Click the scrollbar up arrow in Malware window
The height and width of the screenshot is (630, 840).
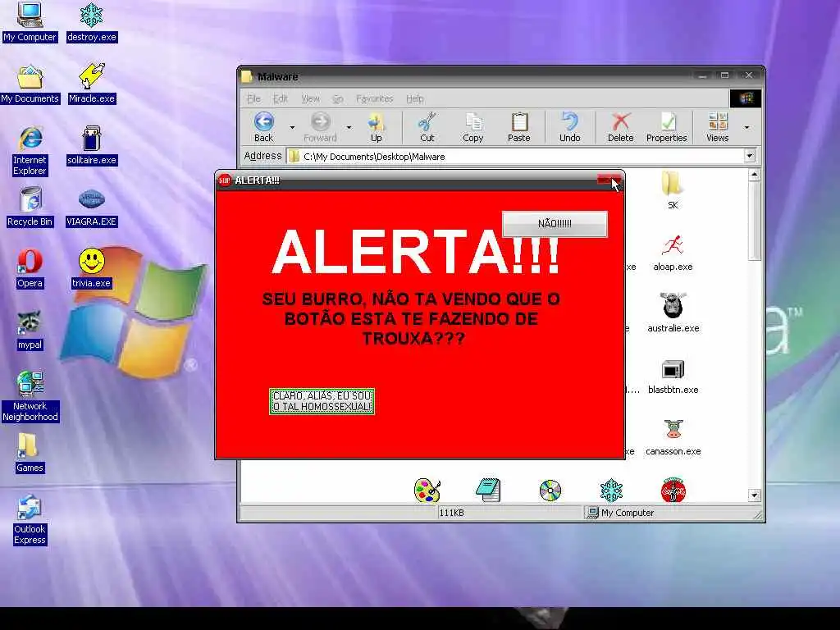pyautogui.click(x=755, y=175)
